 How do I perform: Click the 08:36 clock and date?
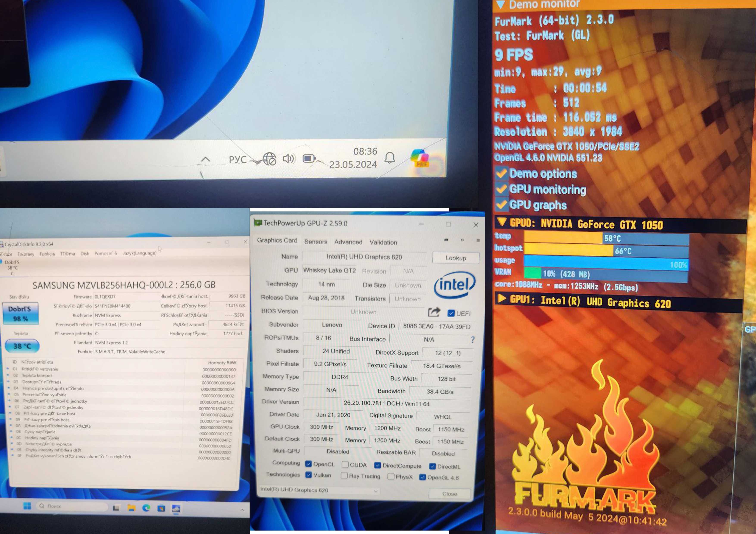click(x=353, y=158)
